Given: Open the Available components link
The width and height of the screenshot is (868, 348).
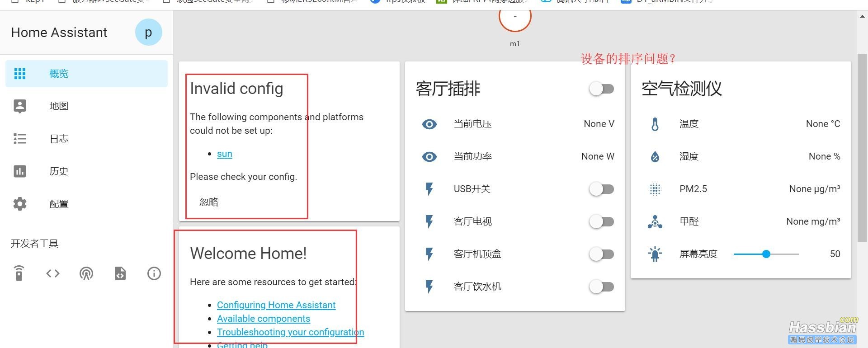Looking at the screenshot, I should coord(264,319).
